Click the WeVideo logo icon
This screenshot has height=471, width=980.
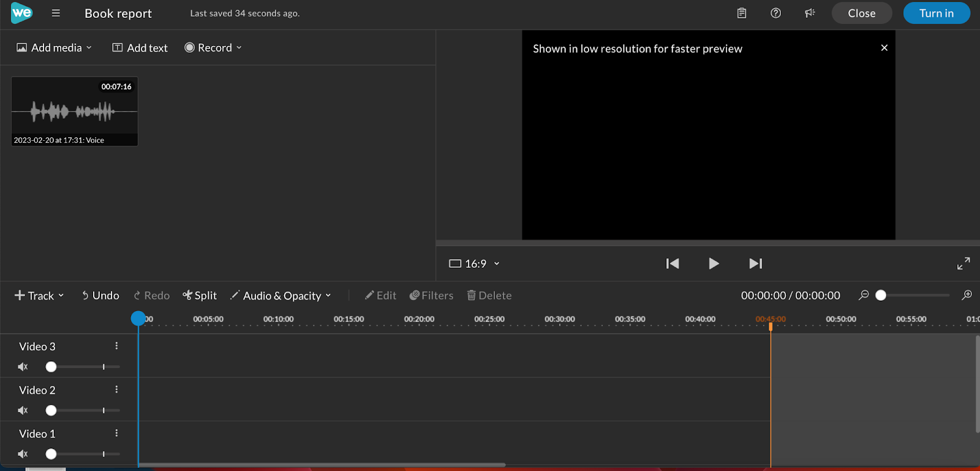coord(21,13)
